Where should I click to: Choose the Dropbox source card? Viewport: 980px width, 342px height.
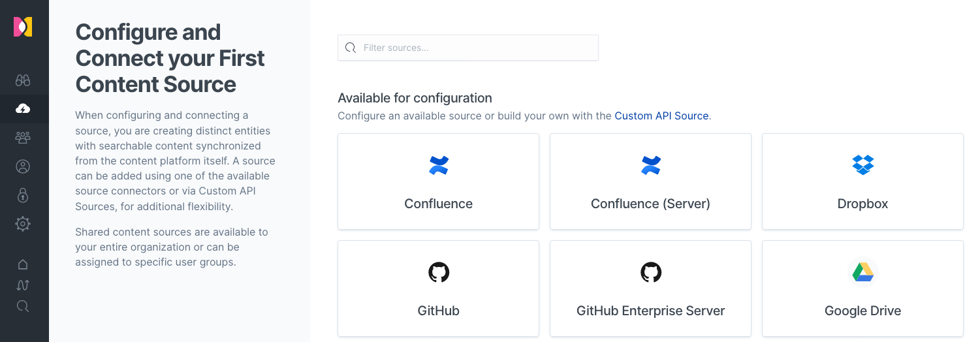[862, 181]
